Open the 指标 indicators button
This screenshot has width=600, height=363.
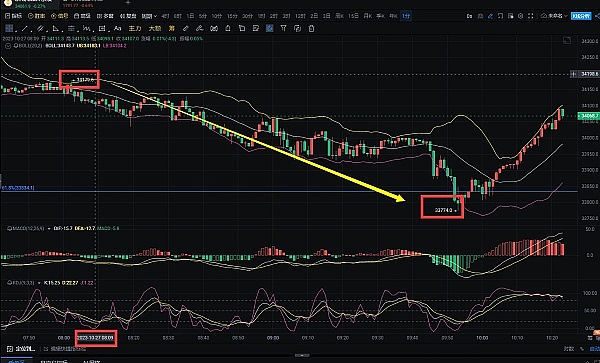point(13,16)
